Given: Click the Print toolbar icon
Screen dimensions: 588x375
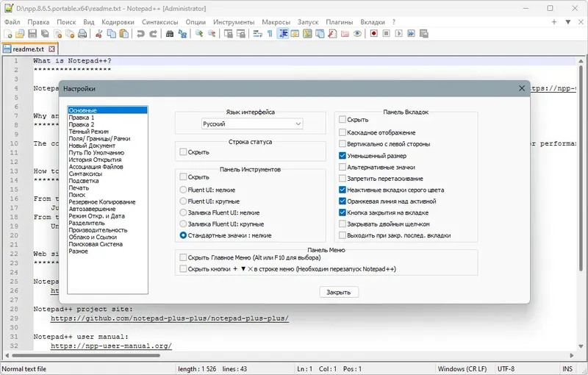Looking at the screenshot, I should click(x=82, y=34).
